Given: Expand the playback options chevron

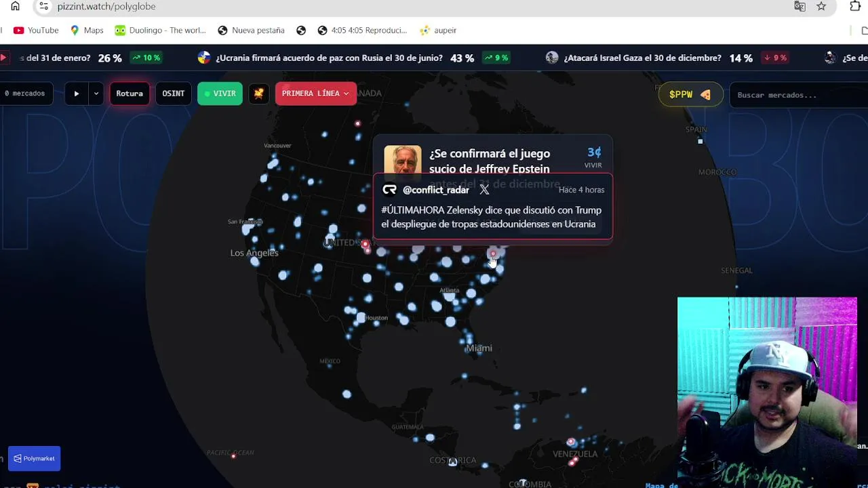Looking at the screenshot, I should click(x=96, y=94).
